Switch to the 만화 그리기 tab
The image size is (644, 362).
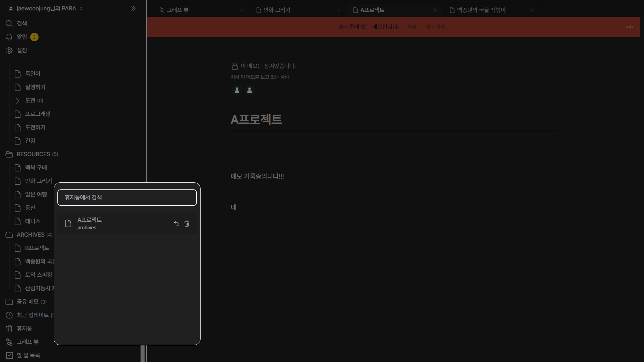click(277, 10)
